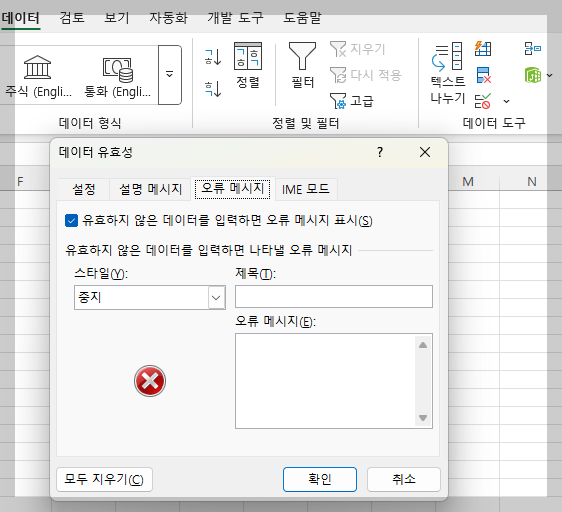Open 고급 advanced filter
Image resolution: width=562 pixels, height=512 pixels.
(x=352, y=101)
